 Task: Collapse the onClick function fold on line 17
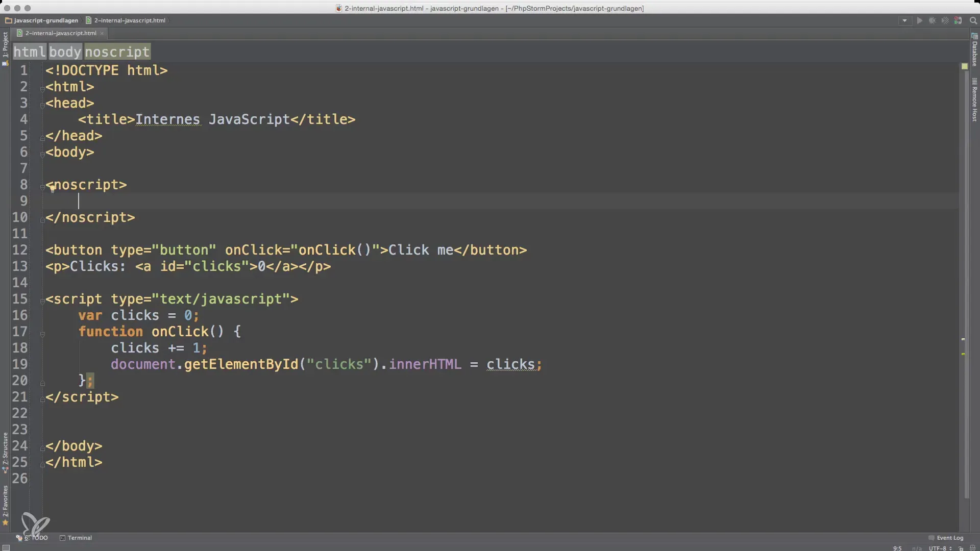(42, 334)
